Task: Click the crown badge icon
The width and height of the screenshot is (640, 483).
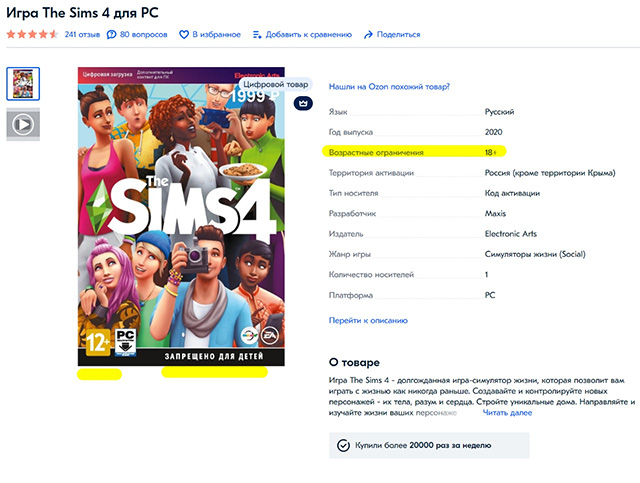Action: click(303, 103)
